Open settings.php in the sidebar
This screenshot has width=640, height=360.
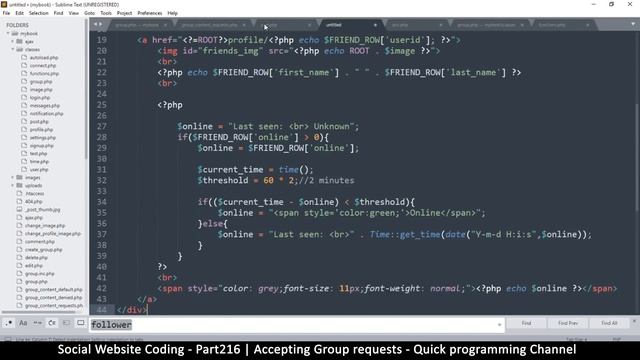pos(44,138)
